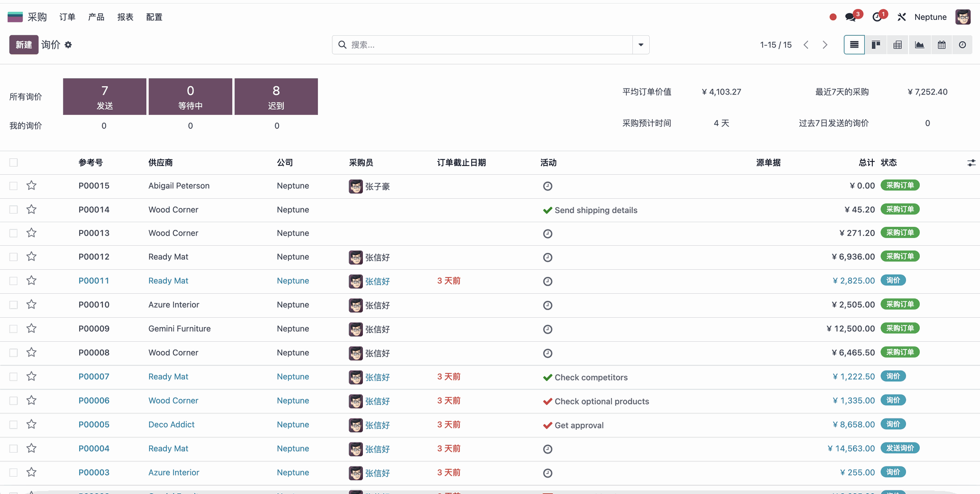This screenshot has height=494, width=980.
Task: Open Check optional products activity
Action: (x=602, y=401)
